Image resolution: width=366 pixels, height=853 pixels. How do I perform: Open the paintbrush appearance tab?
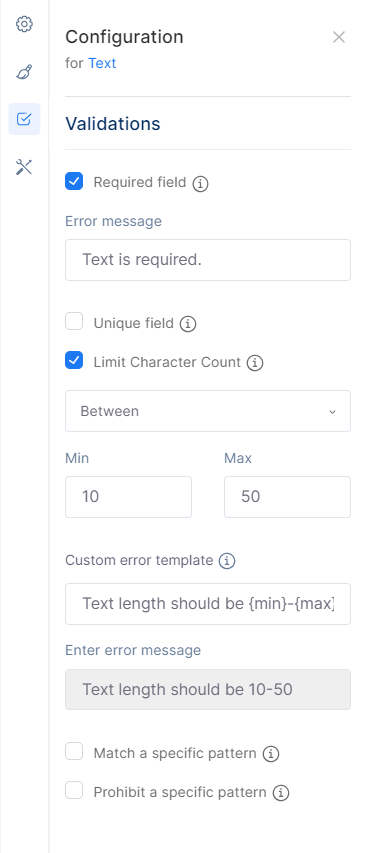click(x=24, y=72)
